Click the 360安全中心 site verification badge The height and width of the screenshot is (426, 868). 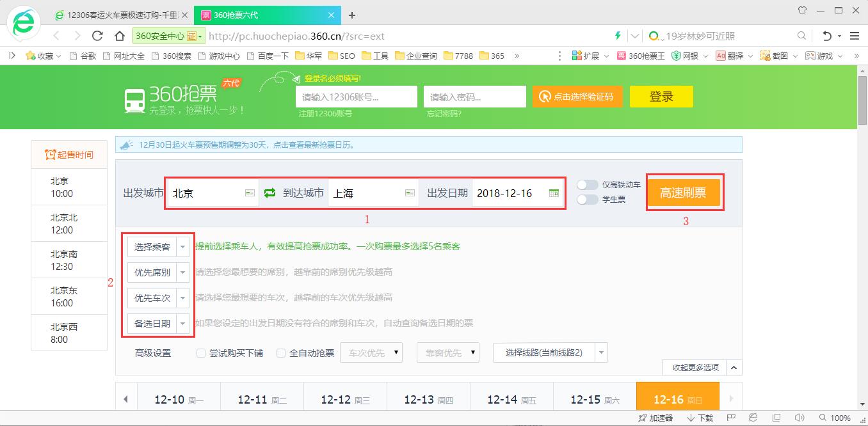click(165, 36)
